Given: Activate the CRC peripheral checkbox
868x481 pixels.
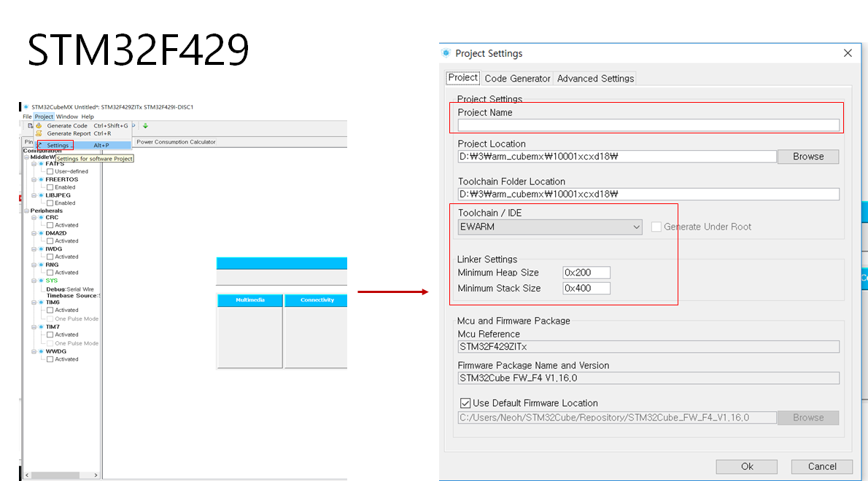Looking at the screenshot, I should coord(50,225).
